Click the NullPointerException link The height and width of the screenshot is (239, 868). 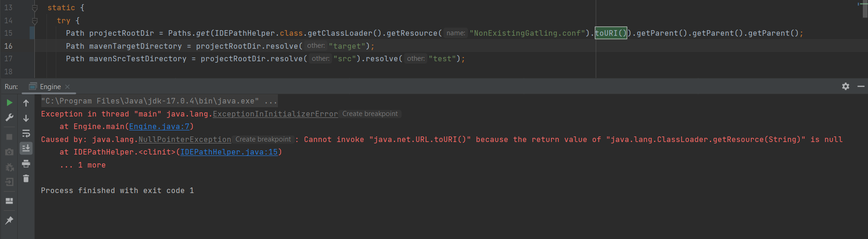pyautogui.click(x=185, y=140)
